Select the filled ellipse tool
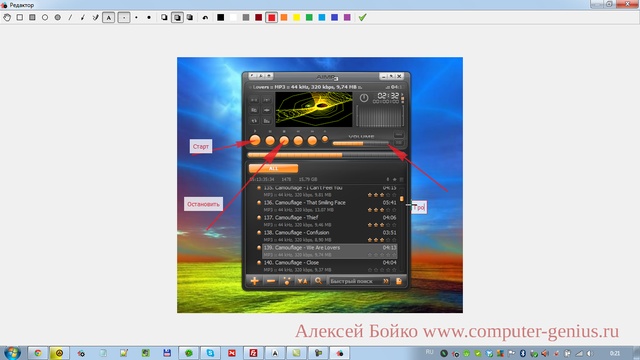This screenshot has width=640, height=360. pos(58,18)
